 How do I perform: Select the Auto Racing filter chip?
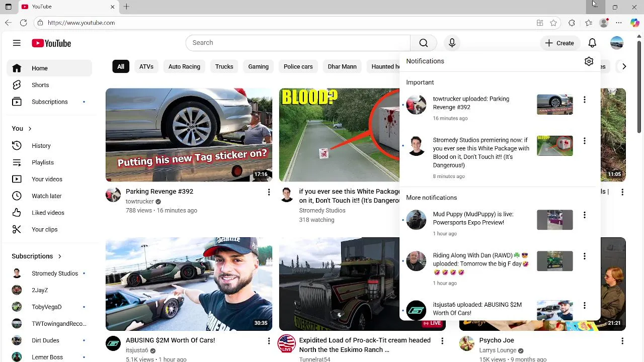pos(184,66)
